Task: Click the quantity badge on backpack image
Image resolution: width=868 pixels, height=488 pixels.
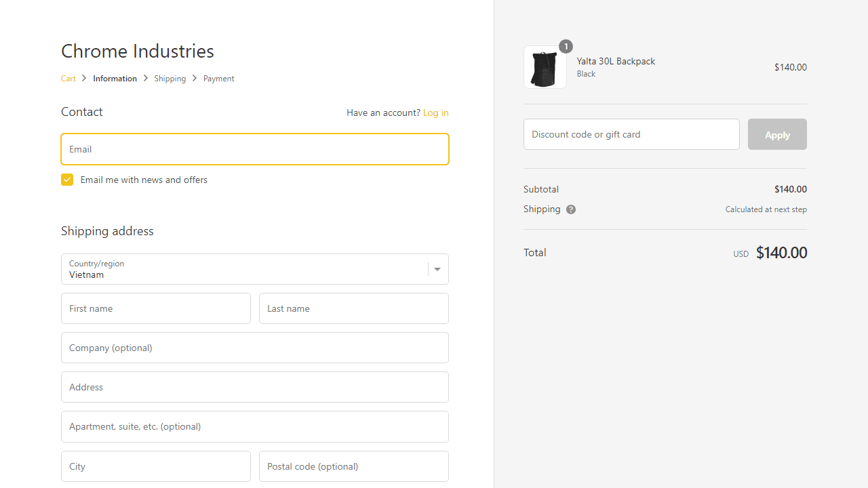Action: pyautogui.click(x=566, y=46)
